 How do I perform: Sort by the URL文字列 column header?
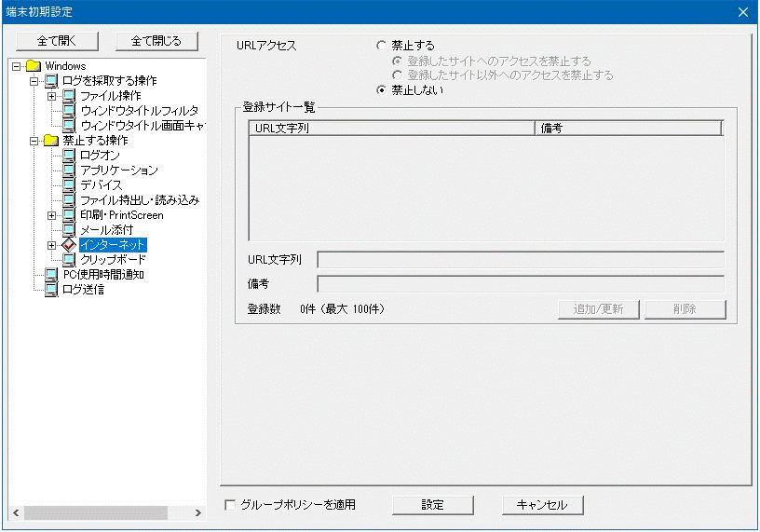391,128
